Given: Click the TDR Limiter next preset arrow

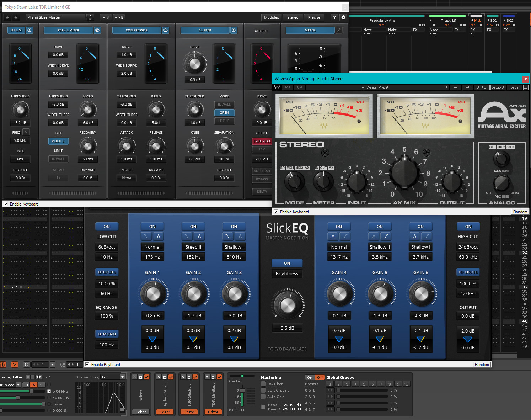Looking at the screenshot, I should [x=16, y=17].
